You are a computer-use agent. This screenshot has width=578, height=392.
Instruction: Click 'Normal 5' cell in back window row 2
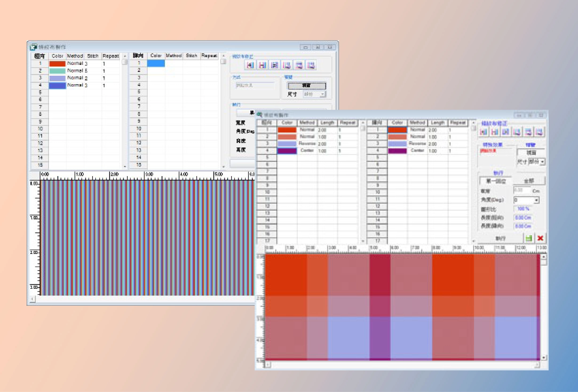pyautogui.click(x=77, y=71)
